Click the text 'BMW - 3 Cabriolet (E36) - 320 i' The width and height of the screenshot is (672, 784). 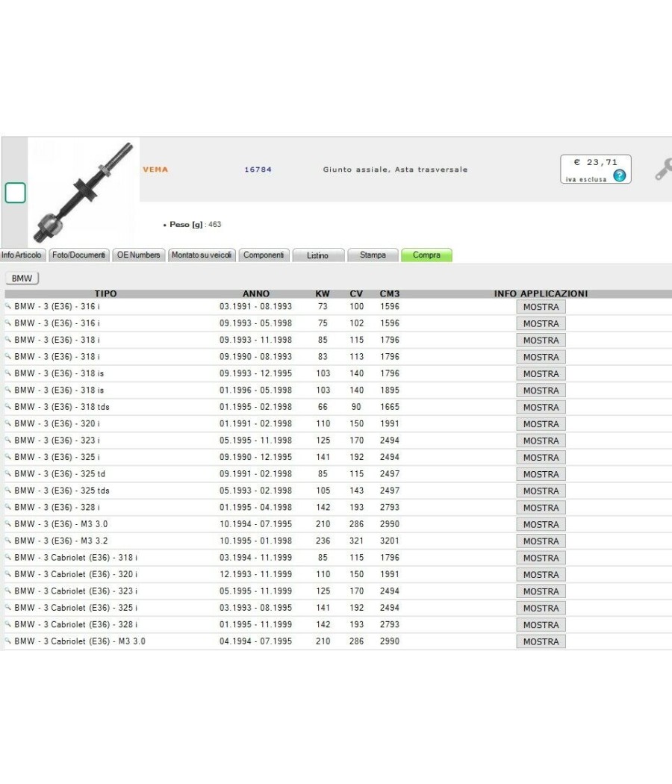pyautogui.click(x=76, y=574)
